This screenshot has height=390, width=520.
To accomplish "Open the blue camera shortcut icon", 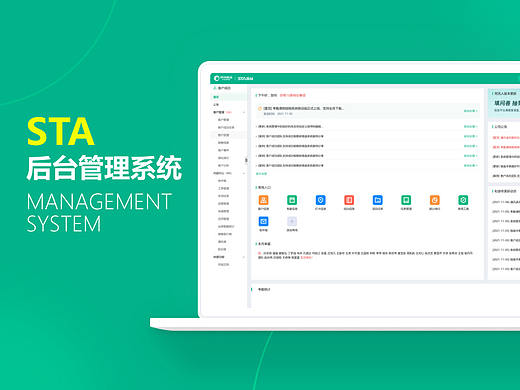I will [x=263, y=221].
